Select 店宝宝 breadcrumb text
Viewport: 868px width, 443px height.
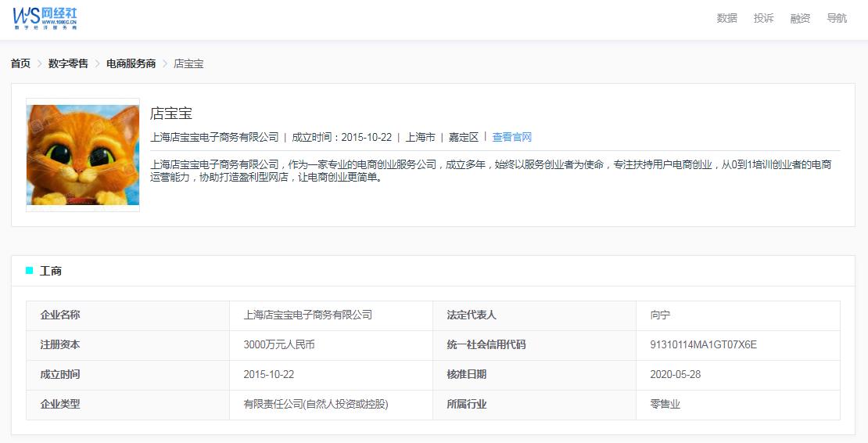[188, 63]
